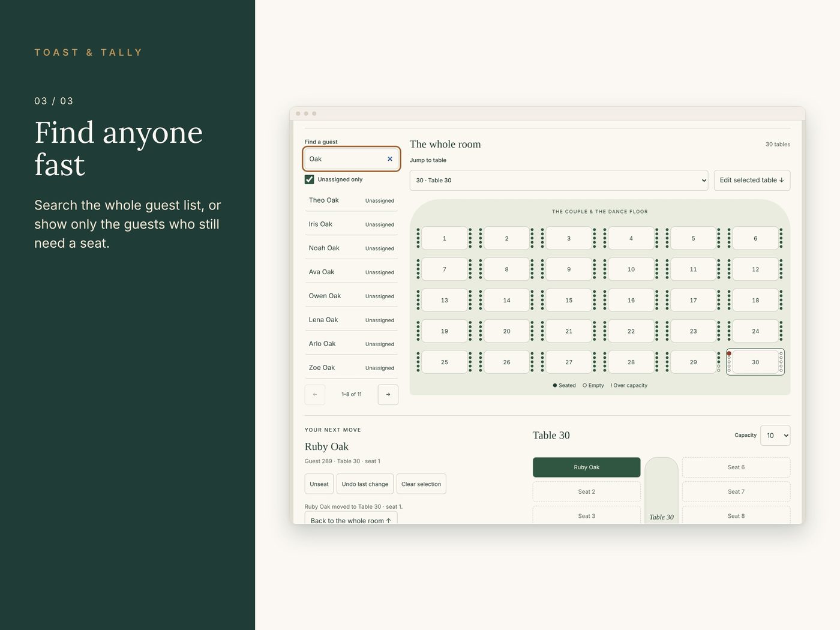
Task: Click Clear selection button
Action: [x=421, y=484]
